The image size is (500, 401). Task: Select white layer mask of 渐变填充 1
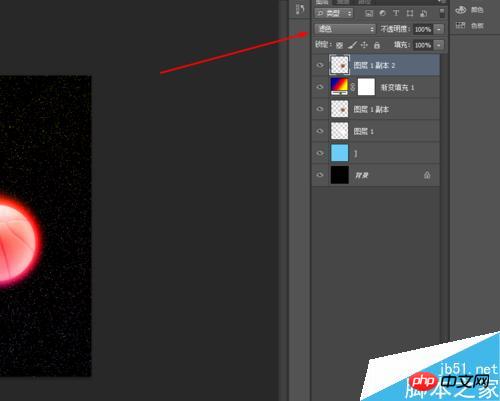(366, 87)
